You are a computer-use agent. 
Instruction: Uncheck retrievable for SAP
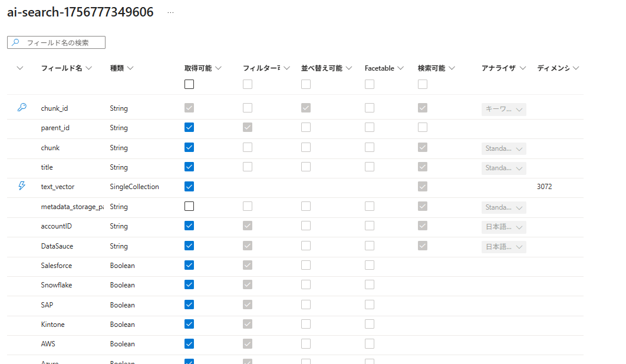[x=189, y=305]
